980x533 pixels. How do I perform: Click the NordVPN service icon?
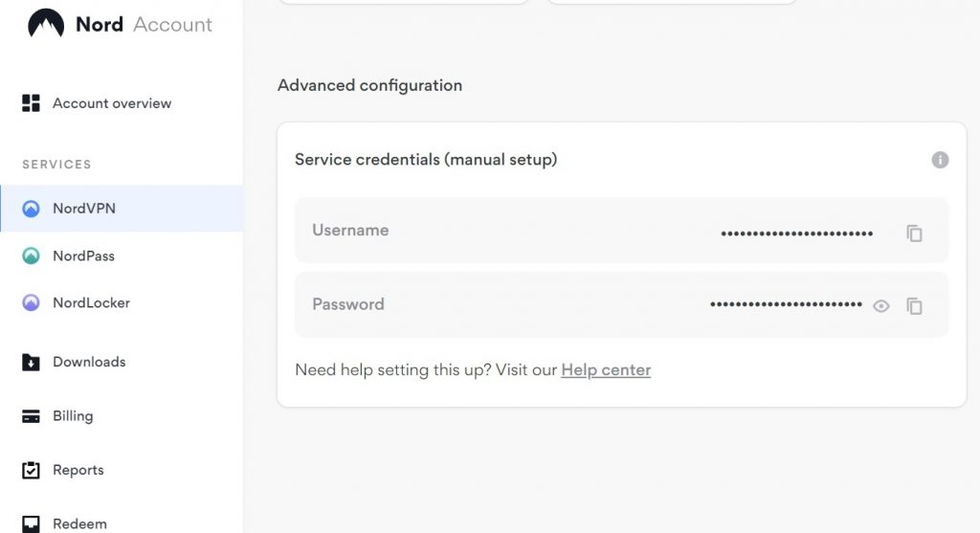31,209
